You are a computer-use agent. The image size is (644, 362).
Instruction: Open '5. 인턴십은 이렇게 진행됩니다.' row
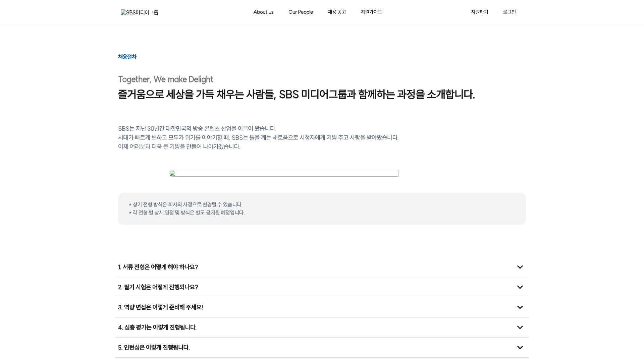coord(322,348)
